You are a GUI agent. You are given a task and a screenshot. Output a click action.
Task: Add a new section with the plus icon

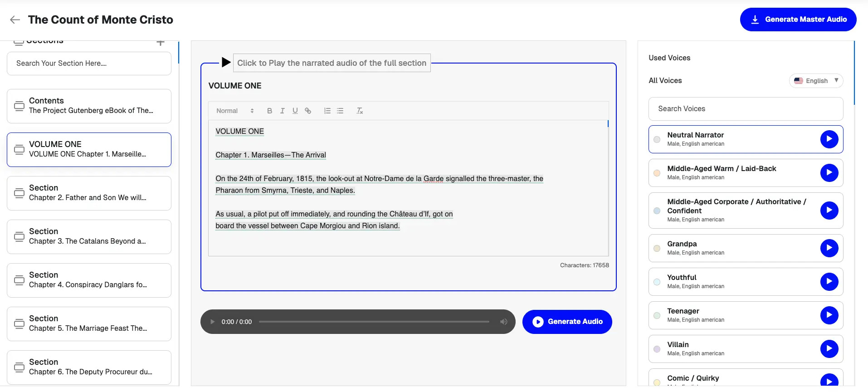(x=160, y=43)
